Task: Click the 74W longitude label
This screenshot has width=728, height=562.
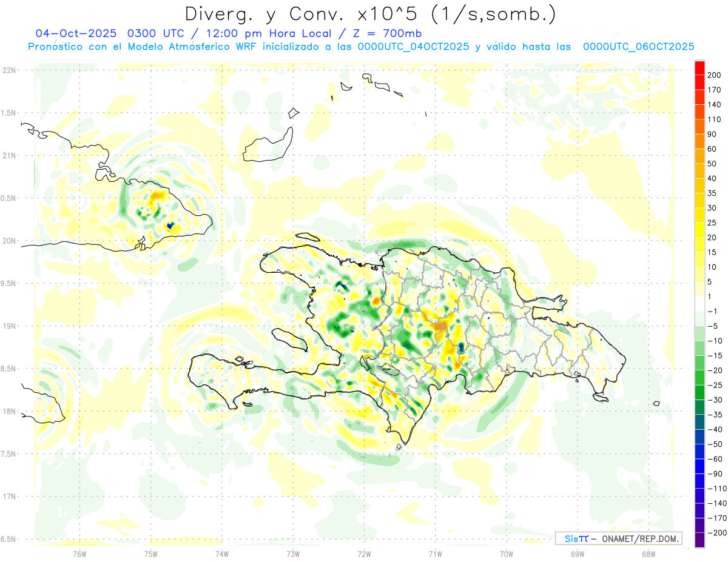Action: click(221, 554)
